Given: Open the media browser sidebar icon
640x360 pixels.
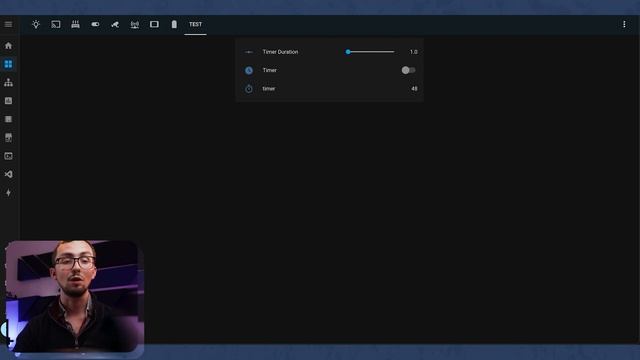Looking at the screenshot, I should click(x=8, y=156).
